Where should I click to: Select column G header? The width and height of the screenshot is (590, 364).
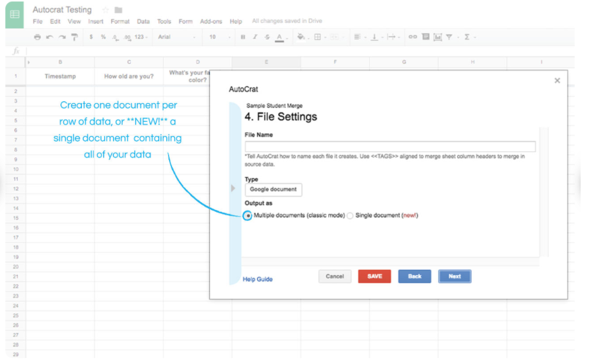(404, 62)
